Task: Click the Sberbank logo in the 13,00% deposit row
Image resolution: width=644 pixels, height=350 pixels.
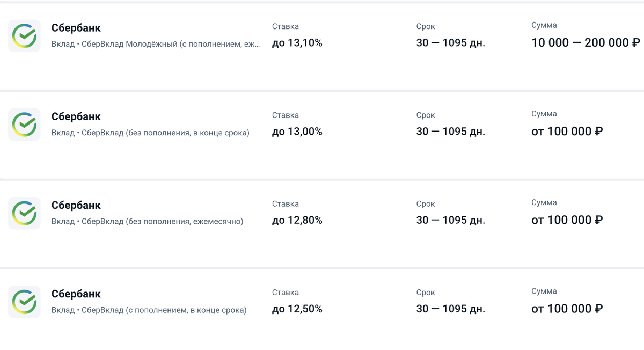Action: [x=24, y=125]
